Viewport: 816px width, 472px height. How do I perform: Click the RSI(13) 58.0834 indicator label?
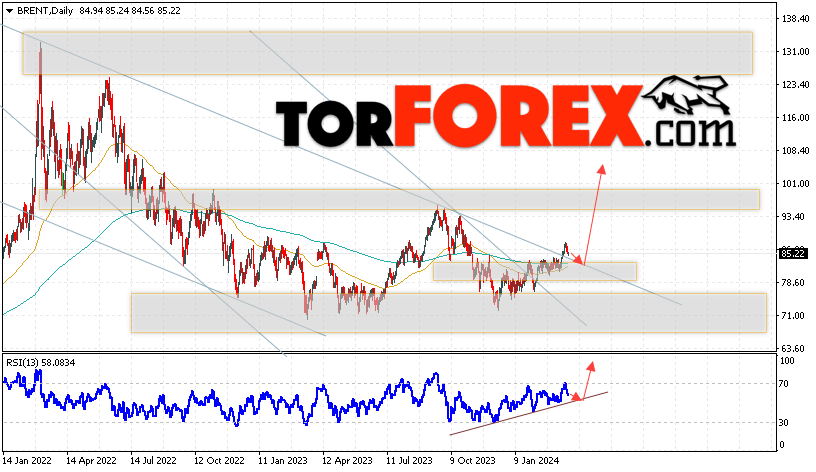(41, 363)
